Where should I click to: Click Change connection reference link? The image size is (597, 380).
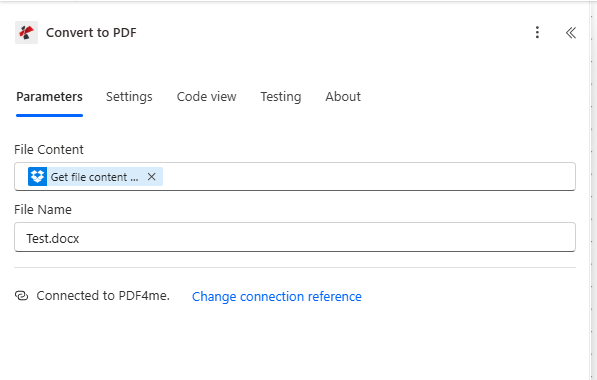click(x=276, y=296)
